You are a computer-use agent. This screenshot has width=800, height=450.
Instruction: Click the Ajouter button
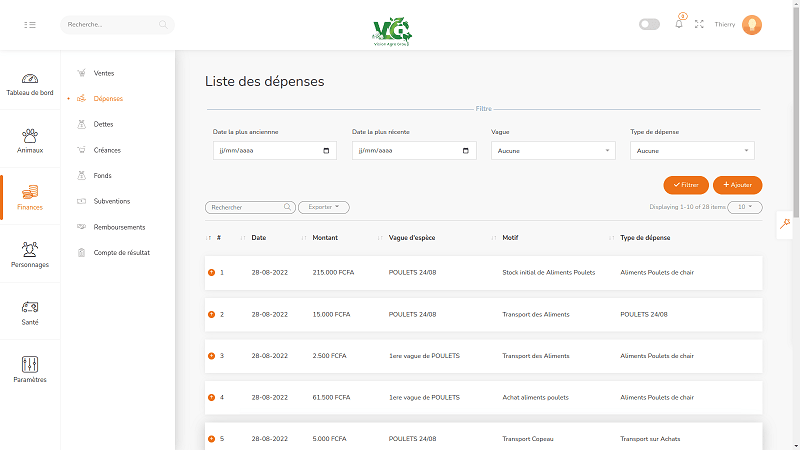[738, 185]
